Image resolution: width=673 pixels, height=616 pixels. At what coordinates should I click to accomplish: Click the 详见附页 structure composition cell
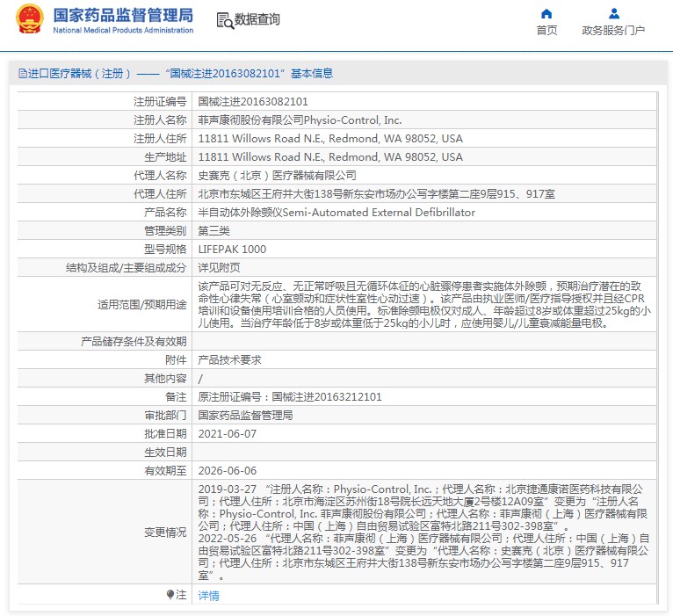click(x=219, y=268)
